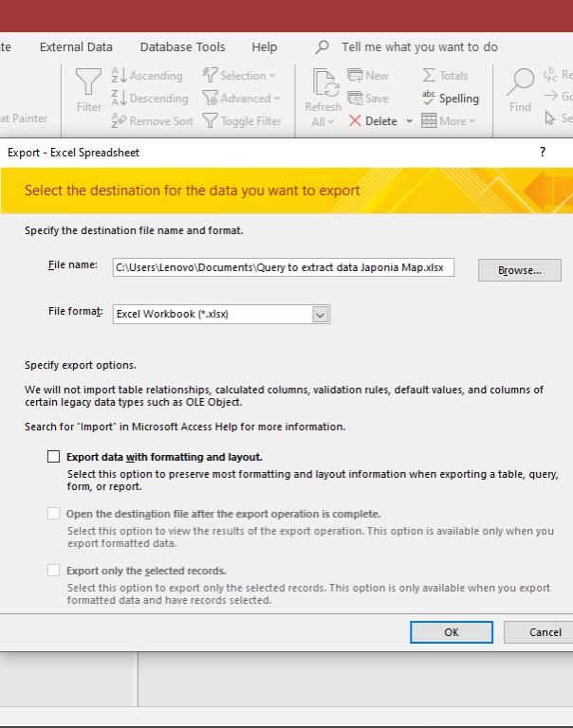
Task: Click the Tell me what you want to do box
Action: pyautogui.click(x=419, y=46)
